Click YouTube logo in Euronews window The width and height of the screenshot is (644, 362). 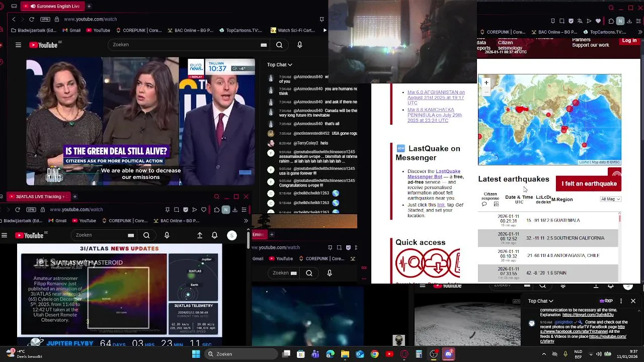(43, 45)
